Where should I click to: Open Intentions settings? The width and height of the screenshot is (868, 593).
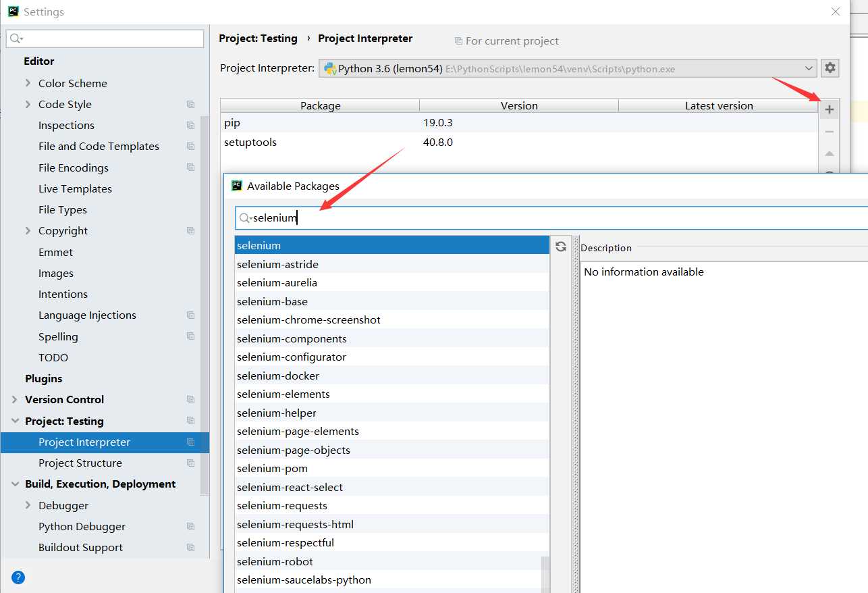pyautogui.click(x=63, y=294)
